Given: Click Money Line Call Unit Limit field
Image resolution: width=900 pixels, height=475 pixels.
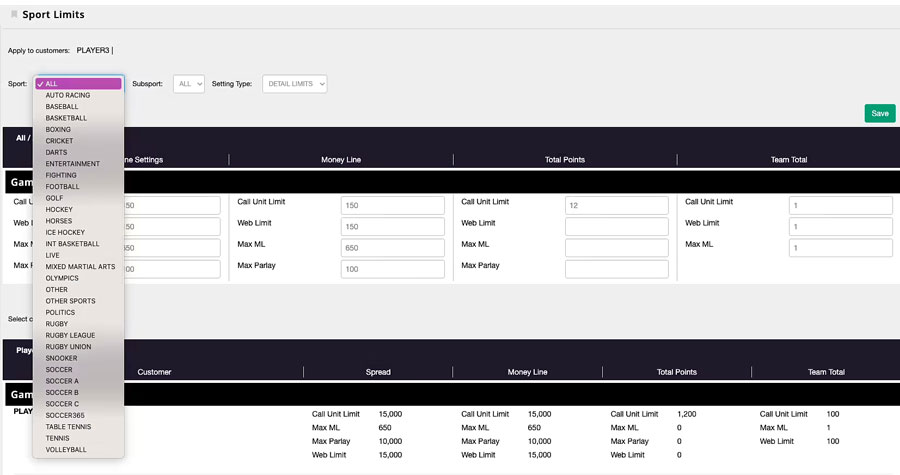Looking at the screenshot, I should 393,205.
